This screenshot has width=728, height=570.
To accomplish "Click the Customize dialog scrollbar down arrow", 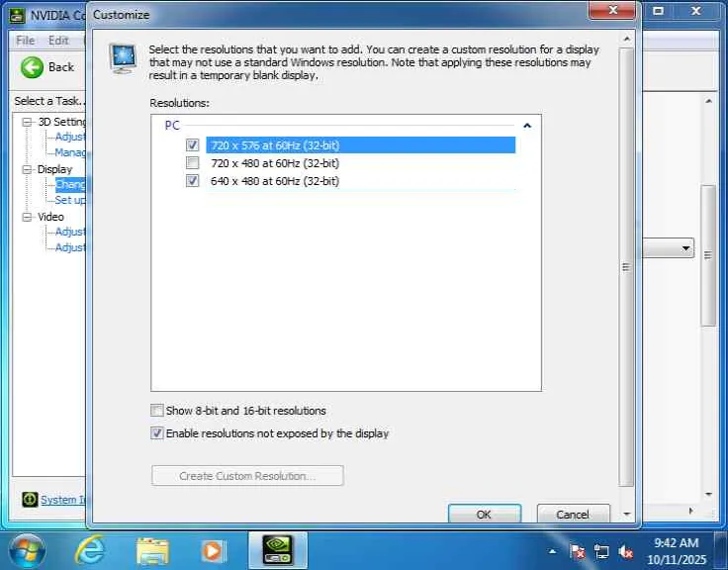I will pyautogui.click(x=627, y=514).
